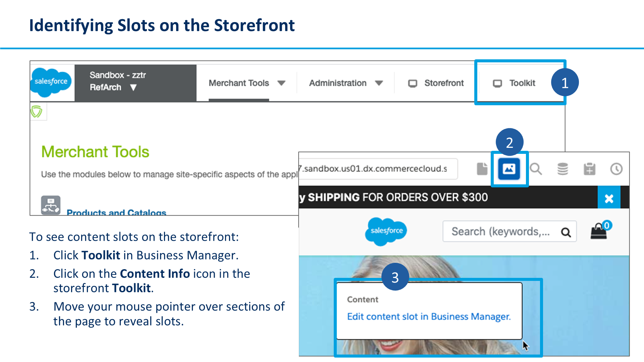Click Toolkit in Business Manager header
644x362 pixels.
514,83
